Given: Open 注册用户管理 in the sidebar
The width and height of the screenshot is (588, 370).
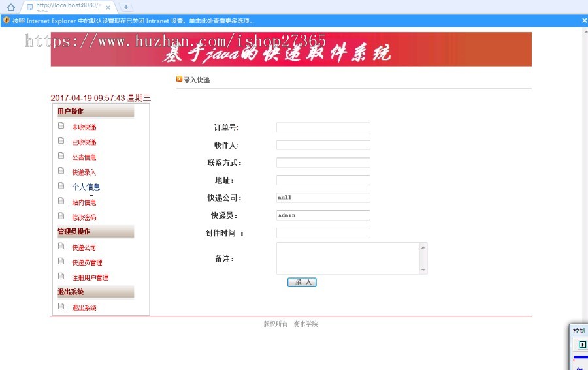Looking at the screenshot, I should coord(90,277).
